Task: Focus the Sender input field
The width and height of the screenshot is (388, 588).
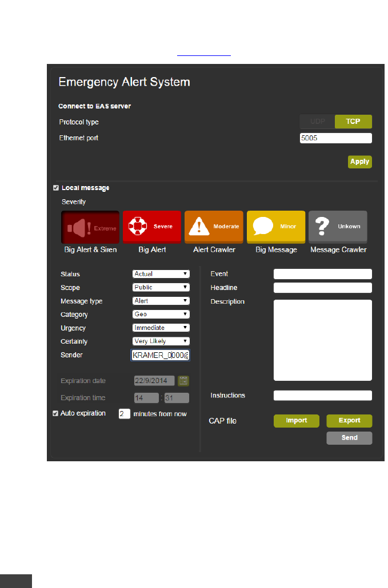Action: pos(160,355)
